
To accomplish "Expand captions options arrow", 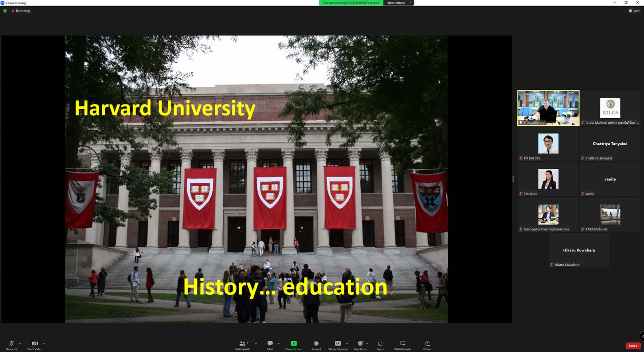I will (x=347, y=343).
